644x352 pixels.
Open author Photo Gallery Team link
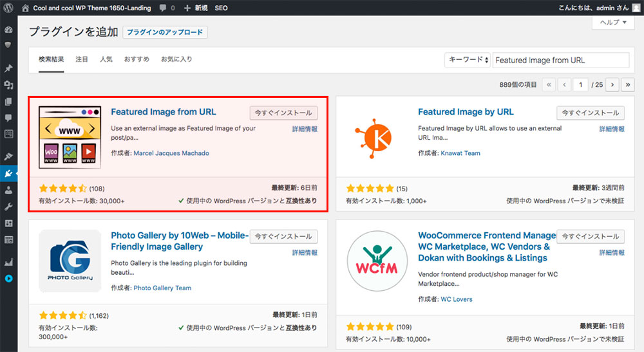[162, 288]
